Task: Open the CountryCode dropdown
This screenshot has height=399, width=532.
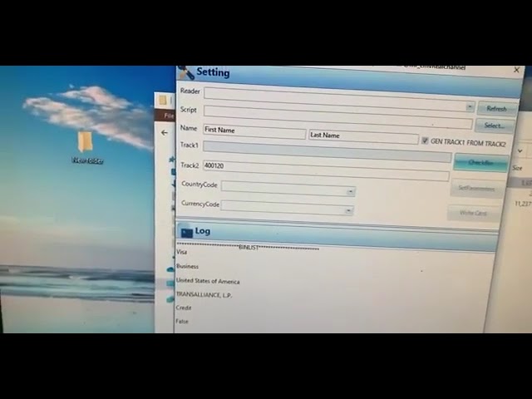Action: pyautogui.click(x=351, y=192)
